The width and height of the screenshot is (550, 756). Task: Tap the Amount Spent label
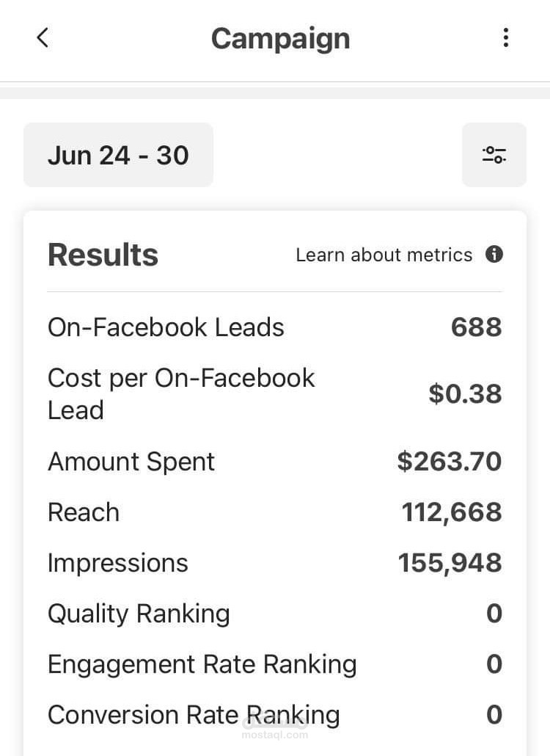point(131,462)
